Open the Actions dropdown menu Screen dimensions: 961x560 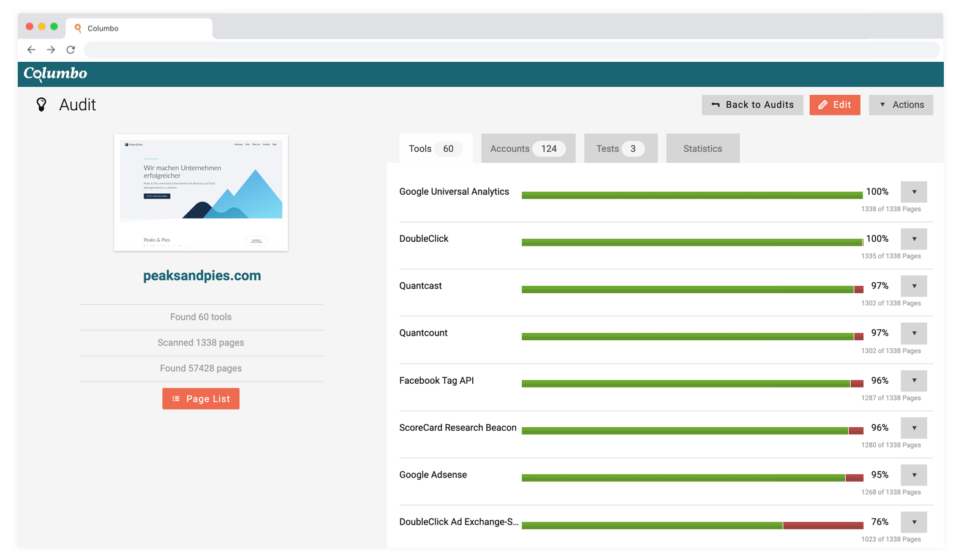[901, 105]
